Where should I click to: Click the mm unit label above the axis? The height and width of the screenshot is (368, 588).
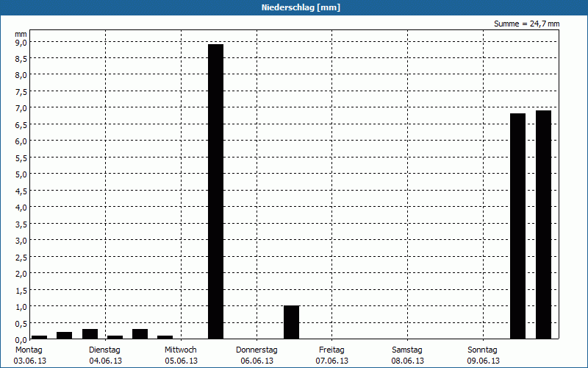pos(21,34)
